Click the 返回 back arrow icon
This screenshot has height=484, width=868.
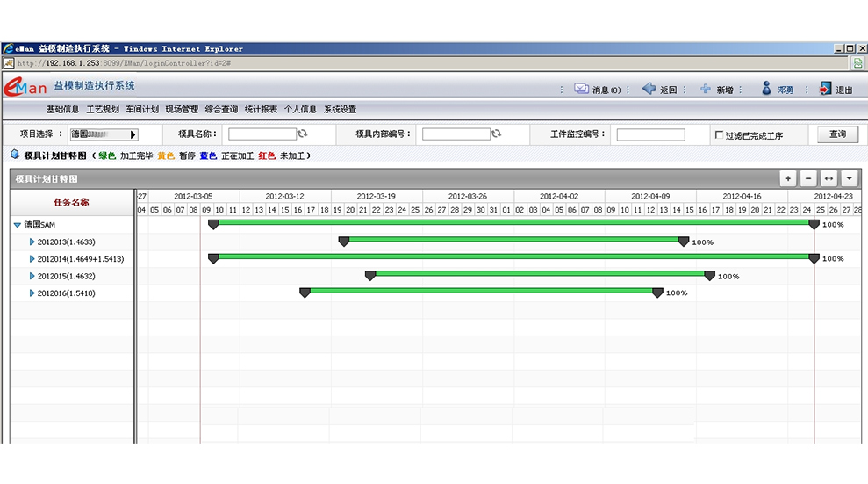pos(649,89)
